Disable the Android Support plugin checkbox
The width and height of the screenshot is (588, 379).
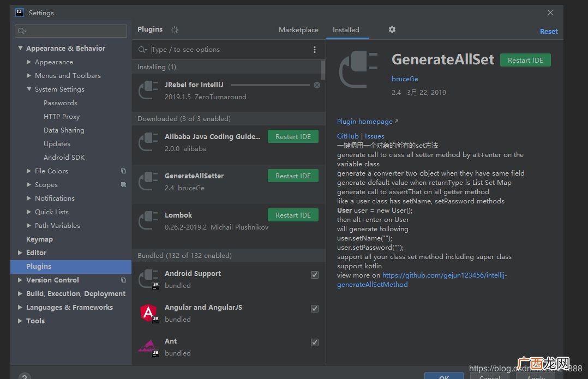(315, 275)
